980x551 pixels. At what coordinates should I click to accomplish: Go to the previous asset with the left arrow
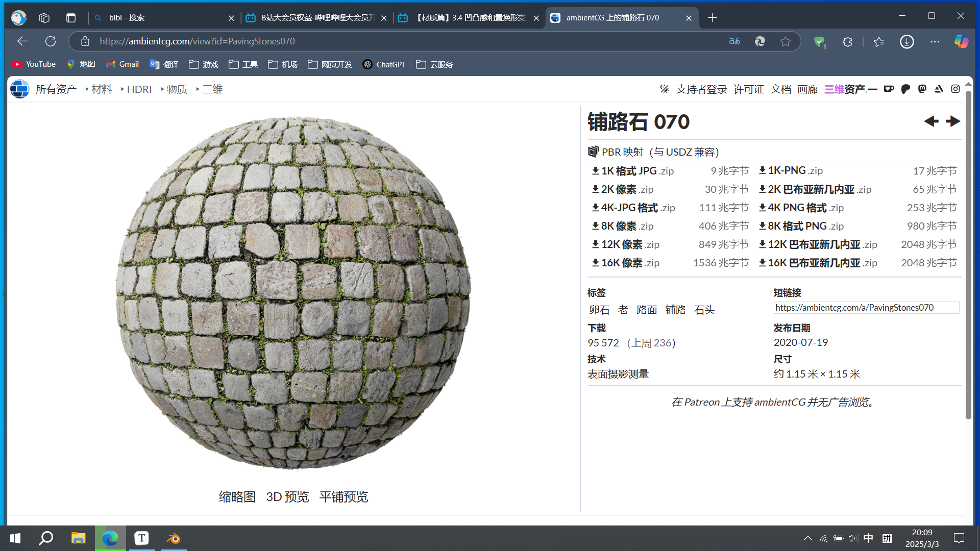[932, 121]
